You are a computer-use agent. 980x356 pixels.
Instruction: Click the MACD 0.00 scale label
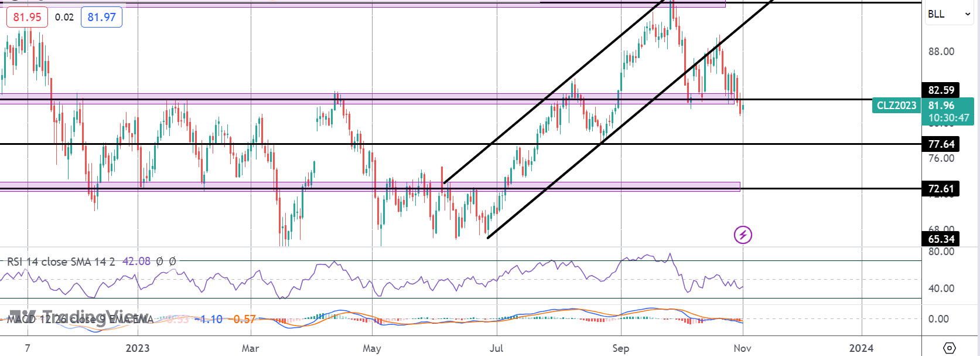[x=938, y=319]
